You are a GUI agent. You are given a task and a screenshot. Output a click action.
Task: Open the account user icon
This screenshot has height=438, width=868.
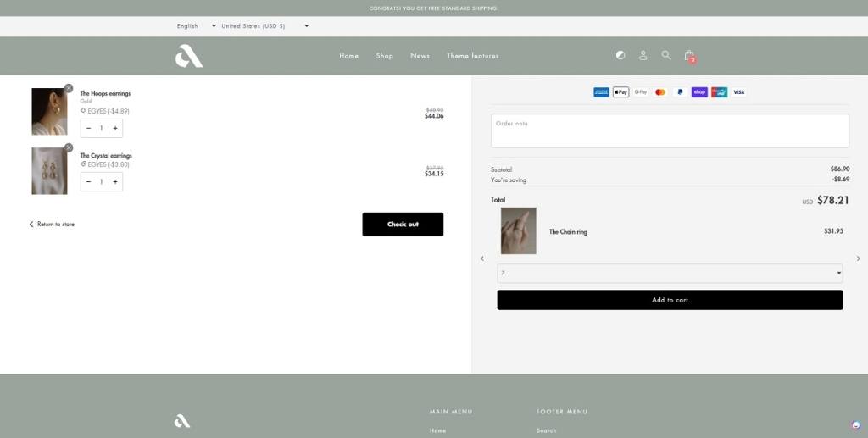pyautogui.click(x=643, y=55)
